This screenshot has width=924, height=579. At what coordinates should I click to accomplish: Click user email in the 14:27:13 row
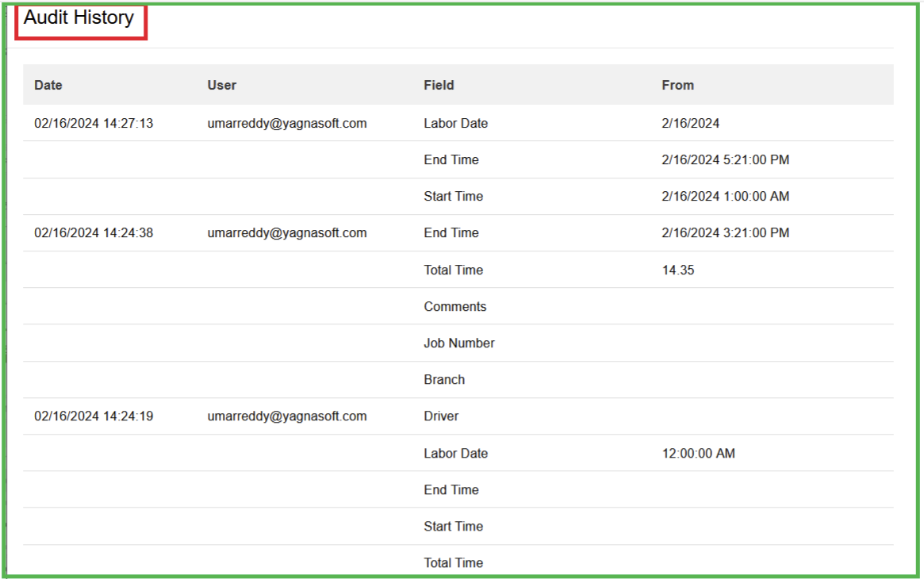point(287,123)
